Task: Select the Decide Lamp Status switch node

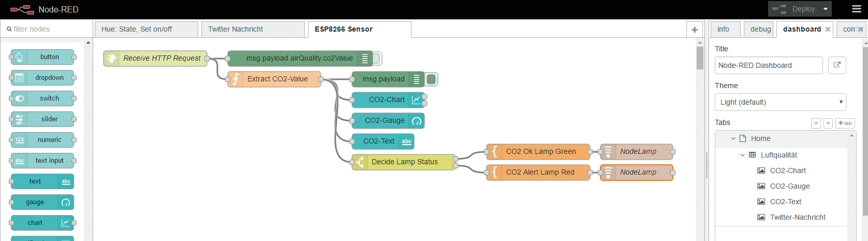Action: [x=404, y=162]
